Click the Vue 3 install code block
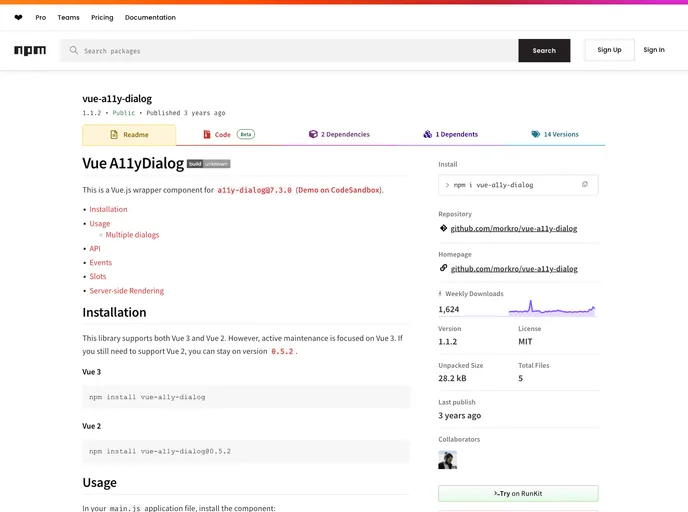Screen dimensions: 688x512 coord(246,397)
